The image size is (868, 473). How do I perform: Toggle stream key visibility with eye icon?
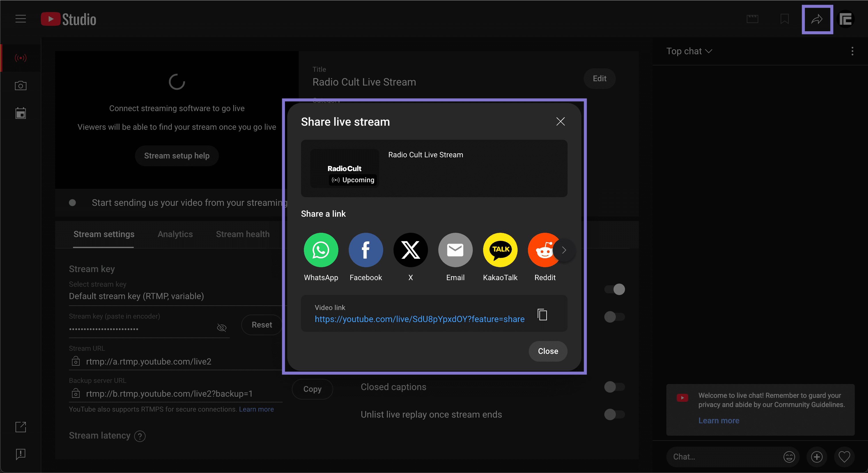pos(221,327)
